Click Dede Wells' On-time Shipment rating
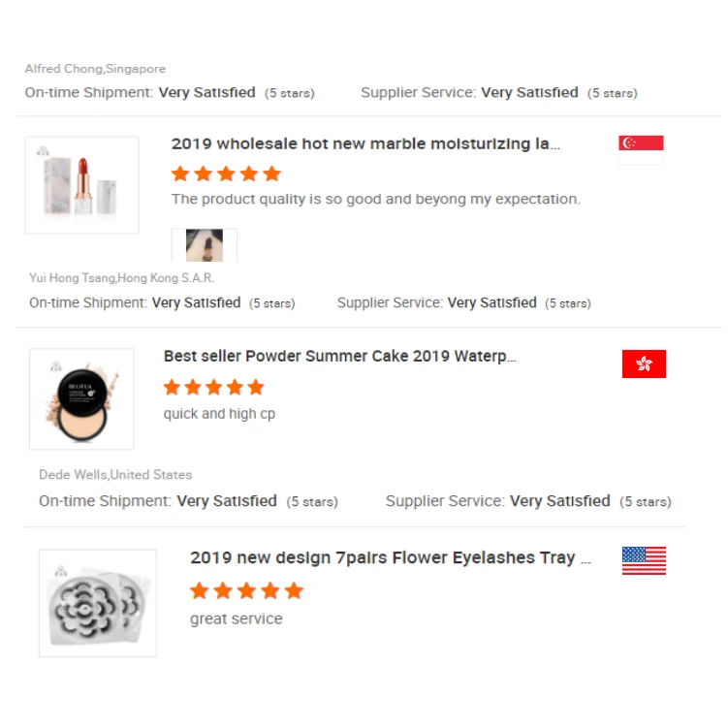 coord(188,501)
